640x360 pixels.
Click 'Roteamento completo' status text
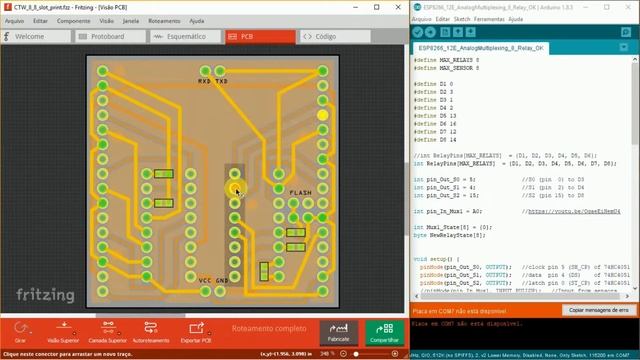[x=269, y=329]
